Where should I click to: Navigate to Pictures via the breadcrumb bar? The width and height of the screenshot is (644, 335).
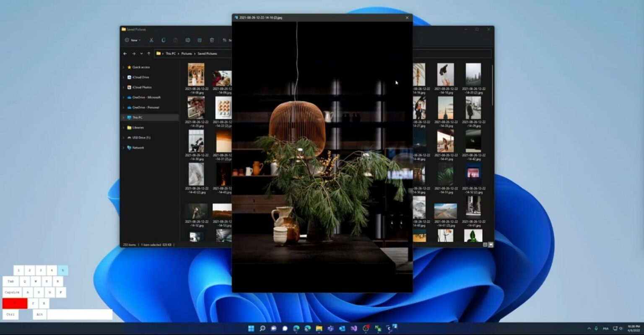(x=186, y=54)
